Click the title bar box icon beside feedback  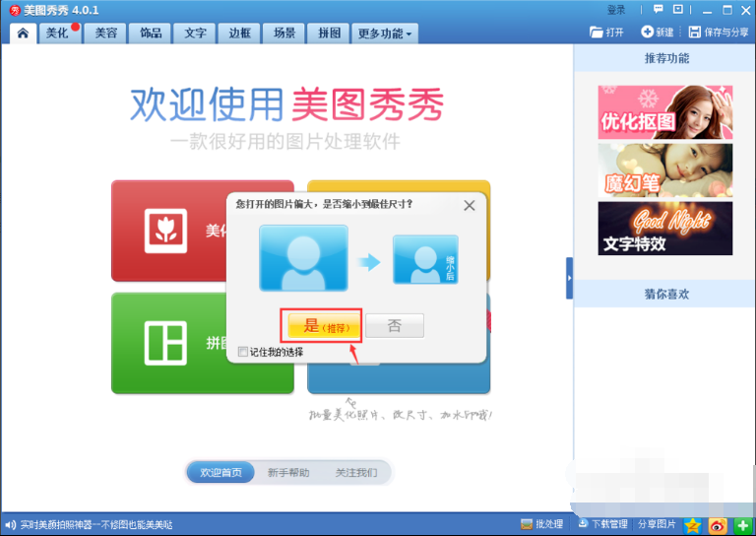pyautogui.click(x=678, y=9)
